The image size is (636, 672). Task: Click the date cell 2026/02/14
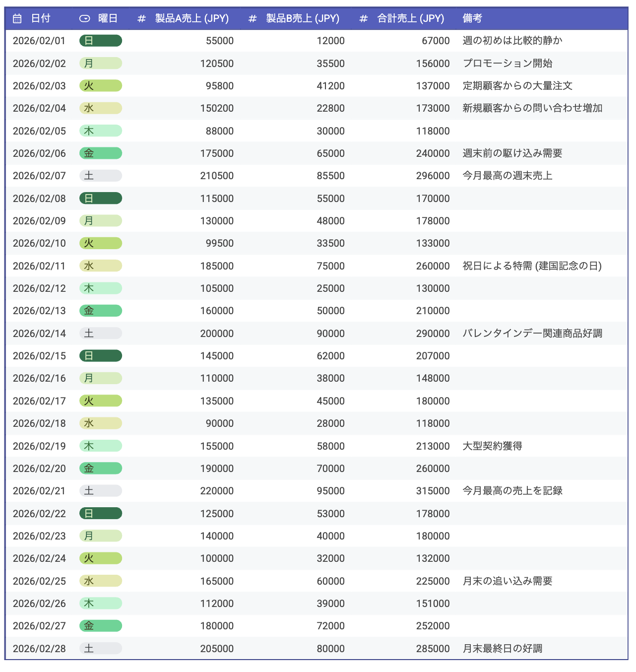click(x=40, y=333)
